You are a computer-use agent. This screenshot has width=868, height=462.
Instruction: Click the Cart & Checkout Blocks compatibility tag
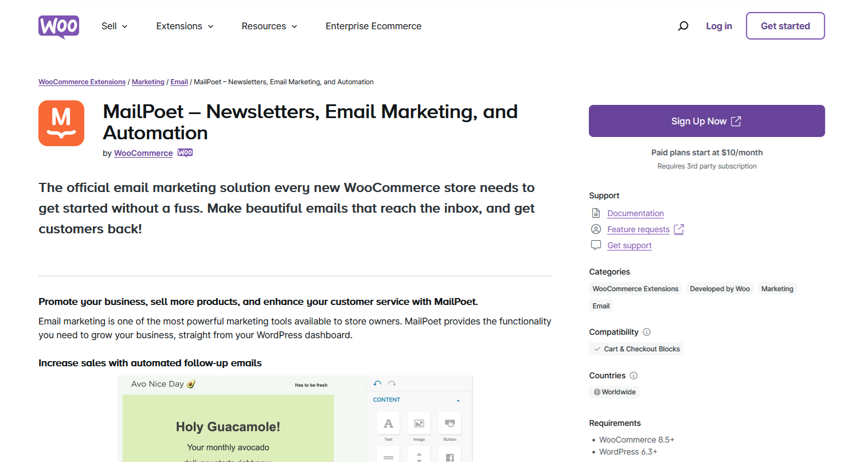coord(636,349)
